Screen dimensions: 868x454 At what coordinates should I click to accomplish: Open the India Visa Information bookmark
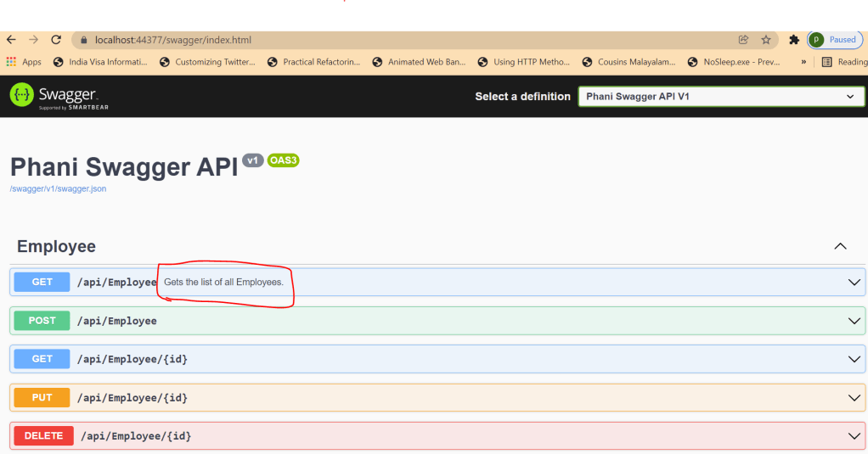tap(100, 62)
